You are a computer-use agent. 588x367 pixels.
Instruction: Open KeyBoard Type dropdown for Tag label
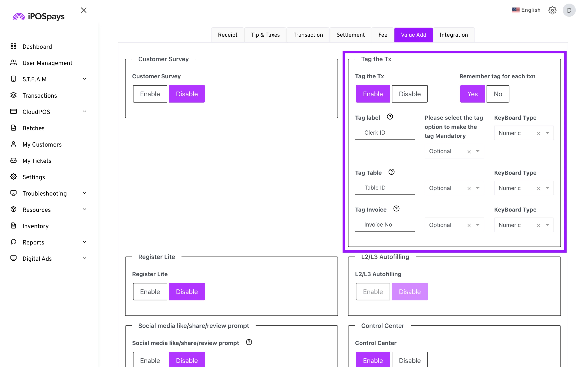pyautogui.click(x=547, y=133)
